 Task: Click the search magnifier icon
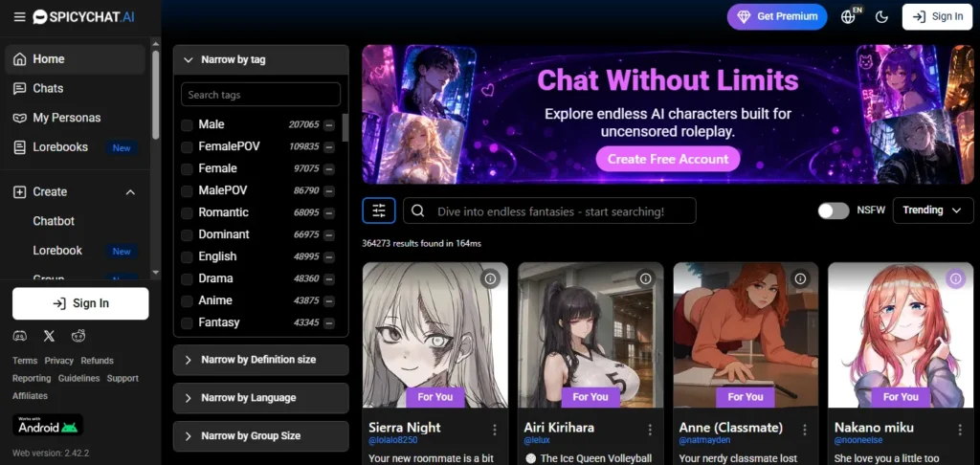pos(418,211)
